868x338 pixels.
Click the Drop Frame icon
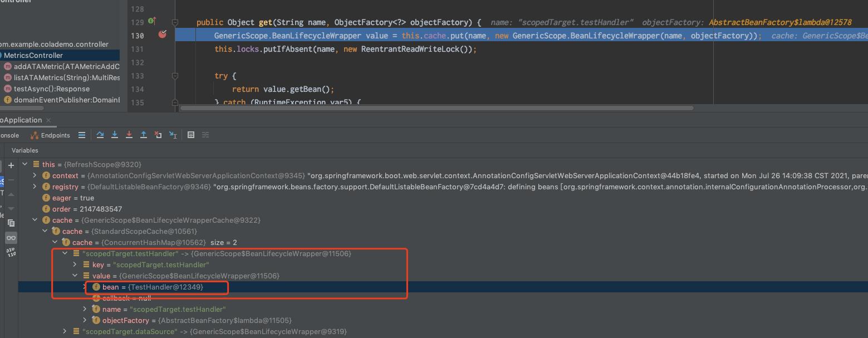pyautogui.click(x=158, y=135)
